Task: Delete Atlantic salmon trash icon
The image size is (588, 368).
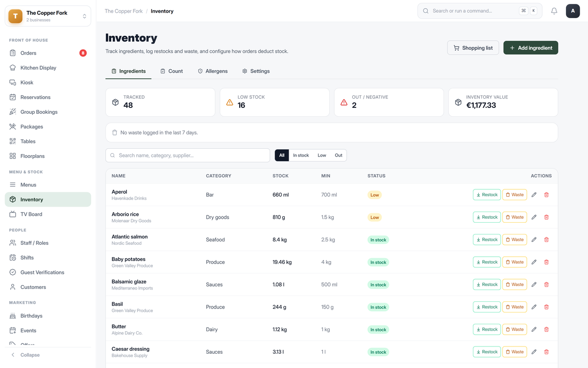Action: coord(546,240)
